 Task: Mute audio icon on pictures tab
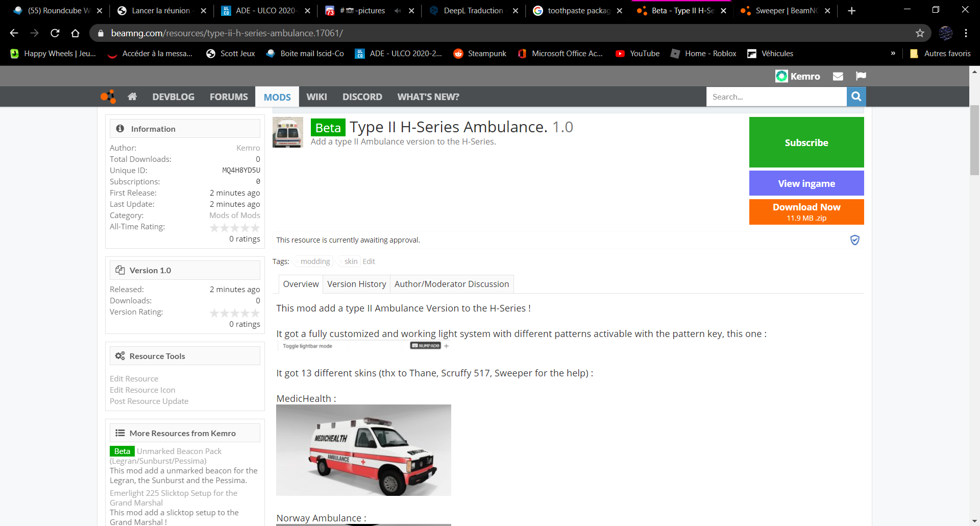point(398,11)
